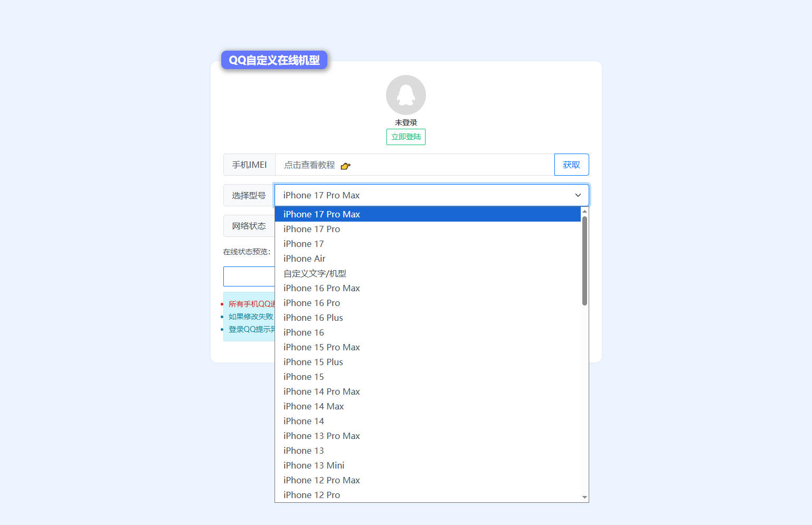This screenshot has width=812, height=525.
Task: Pick iPhone 15 Plus option
Action: (428, 362)
